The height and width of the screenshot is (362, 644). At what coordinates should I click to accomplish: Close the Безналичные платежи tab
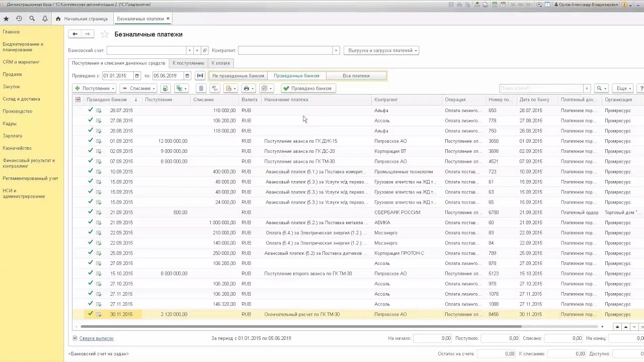(x=168, y=19)
